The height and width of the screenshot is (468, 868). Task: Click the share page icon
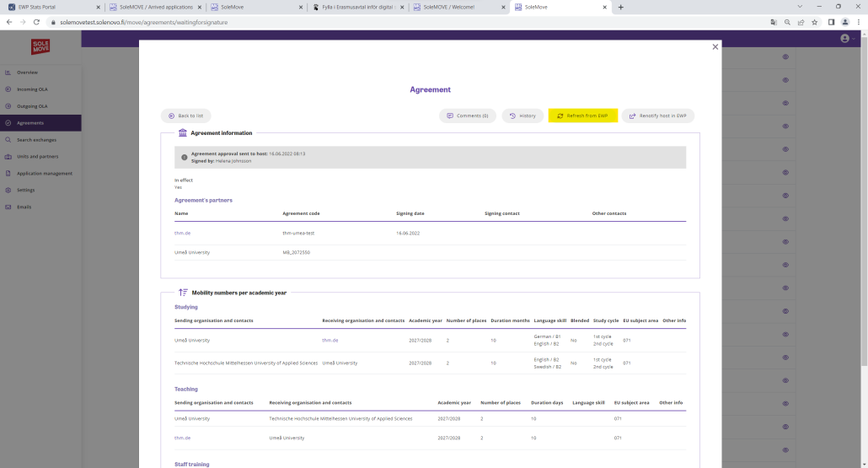pyautogui.click(x=801, y=22)
